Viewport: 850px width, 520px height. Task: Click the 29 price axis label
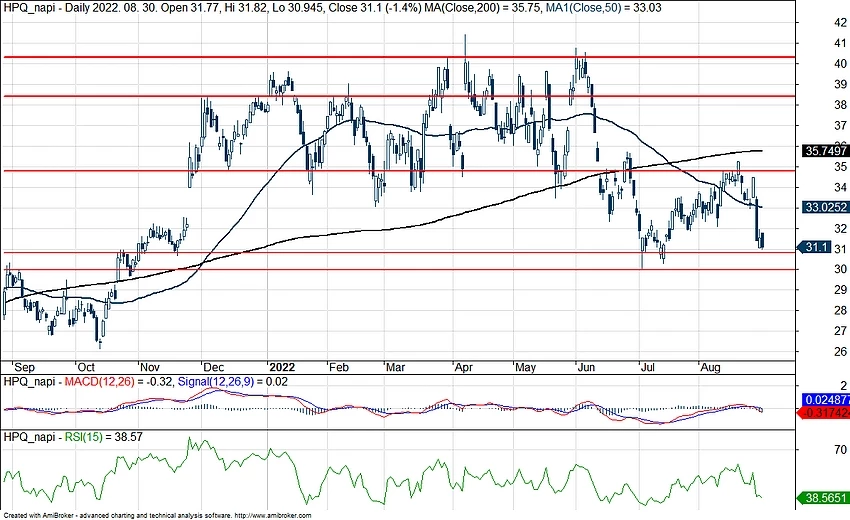(x=840, y=290)
